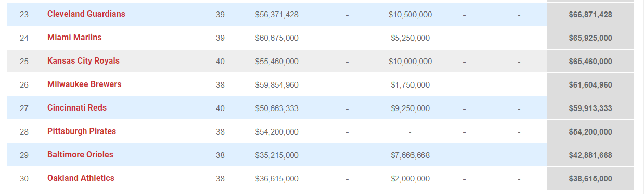Select the $66,871,428 total payroll cell
644x194 pixels.
[590, 14]
